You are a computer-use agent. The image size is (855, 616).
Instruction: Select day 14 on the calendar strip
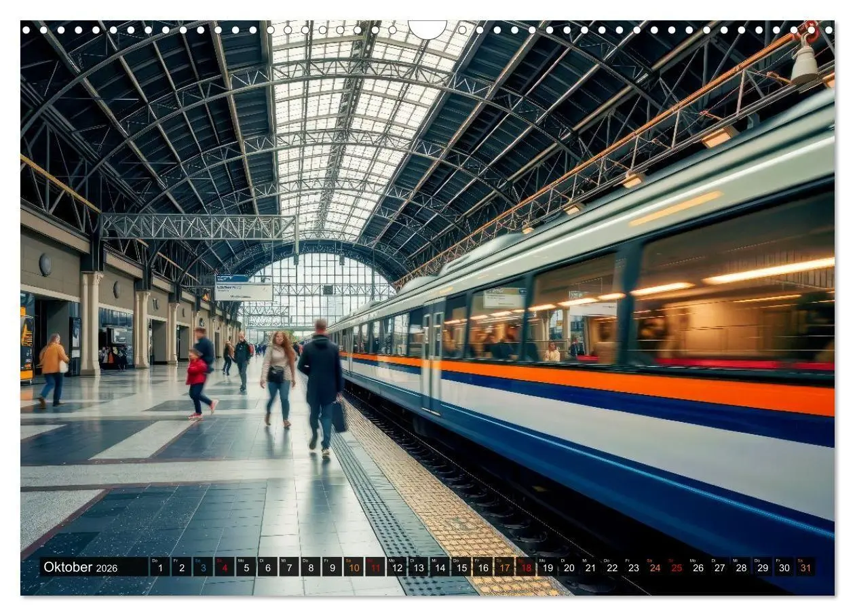[x=440, y=567]
